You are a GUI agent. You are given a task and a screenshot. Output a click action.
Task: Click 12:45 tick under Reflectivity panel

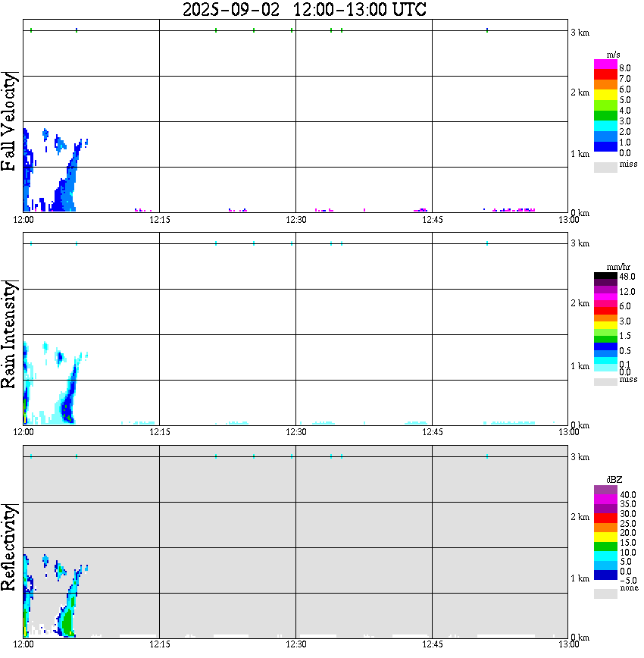pos(433,644)
